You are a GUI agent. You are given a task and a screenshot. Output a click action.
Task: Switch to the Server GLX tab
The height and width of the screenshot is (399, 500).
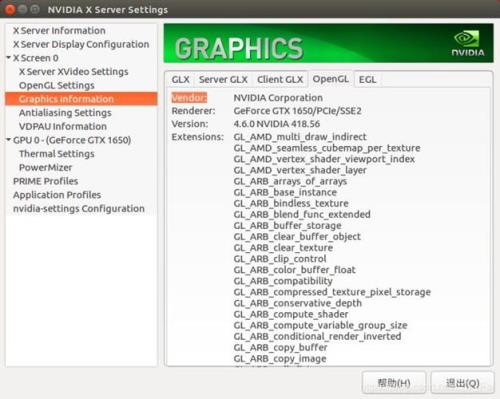[x=223, y=80]
